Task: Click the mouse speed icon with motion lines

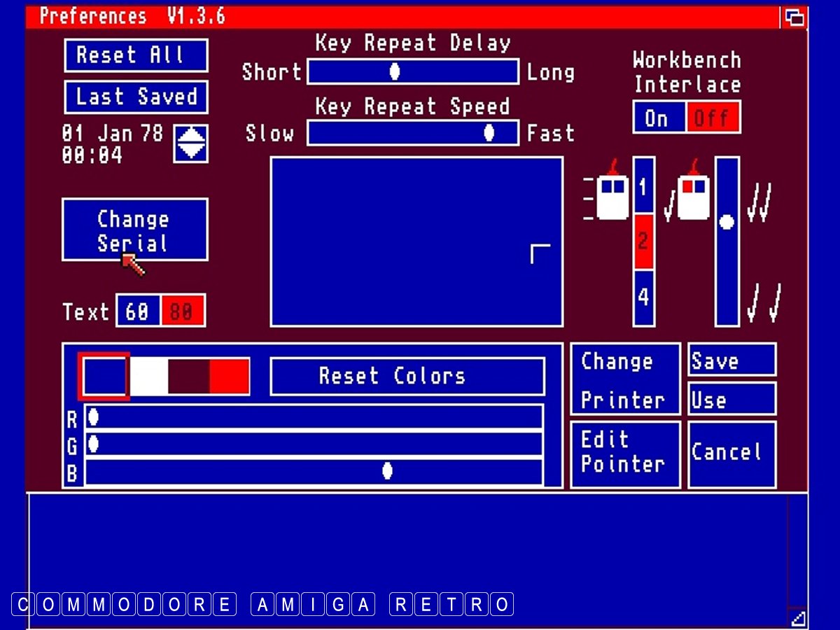Action: coord(608,197)
